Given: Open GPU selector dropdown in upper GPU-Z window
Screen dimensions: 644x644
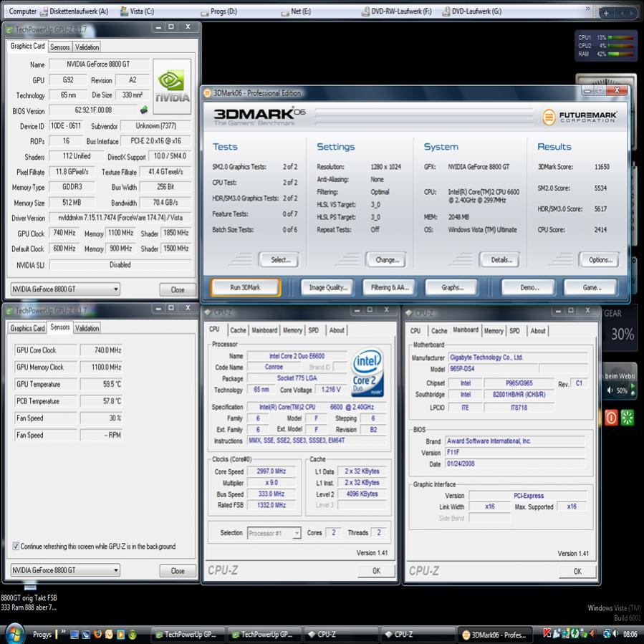Looking at the screenshot, I should point(65,289).
